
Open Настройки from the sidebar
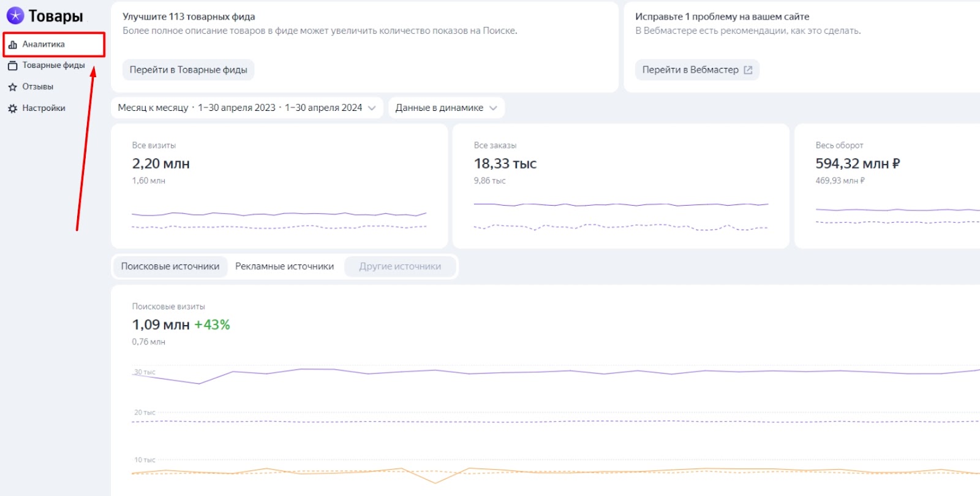click(43, 108)
